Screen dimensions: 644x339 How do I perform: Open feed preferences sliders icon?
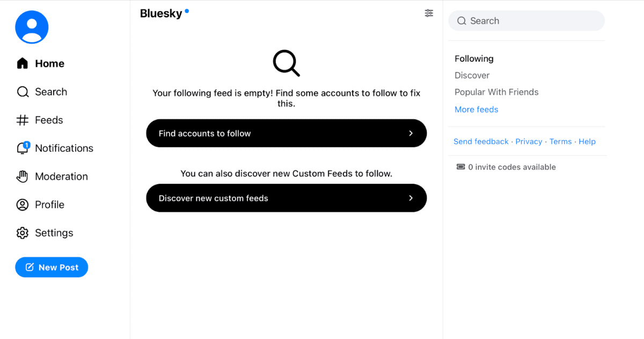coord(429,13)
